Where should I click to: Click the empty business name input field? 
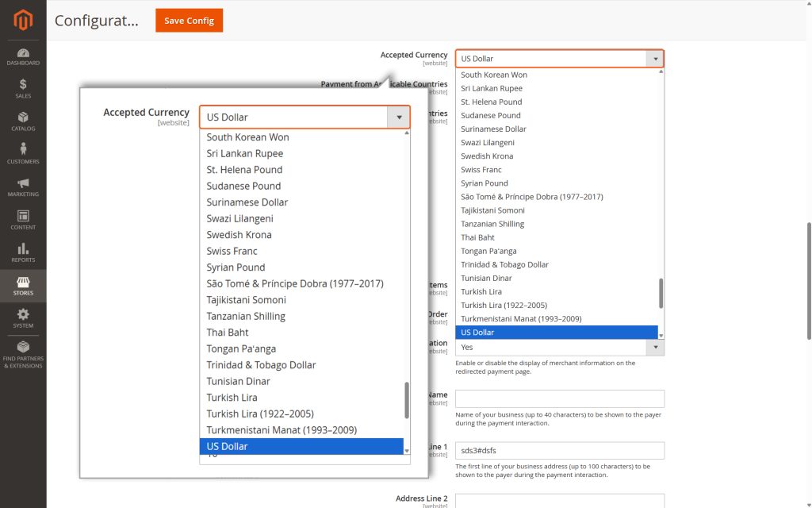pos(559,398)
